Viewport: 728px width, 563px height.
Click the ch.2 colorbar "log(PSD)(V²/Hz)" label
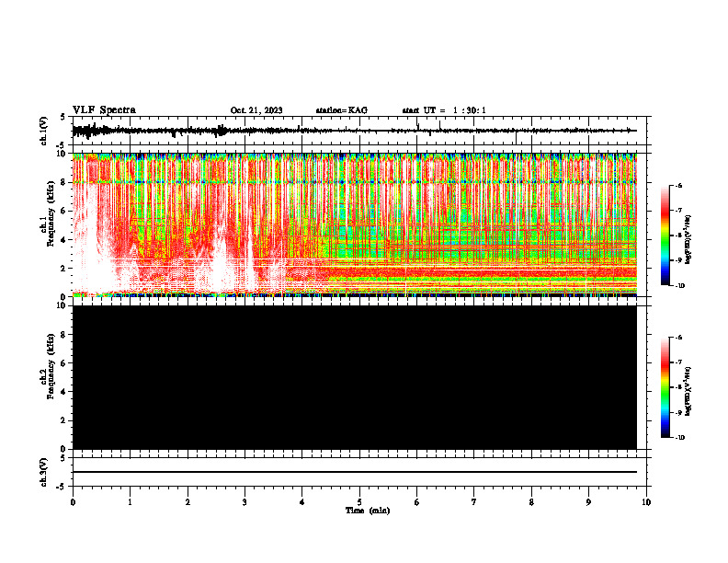pos(688,392)
